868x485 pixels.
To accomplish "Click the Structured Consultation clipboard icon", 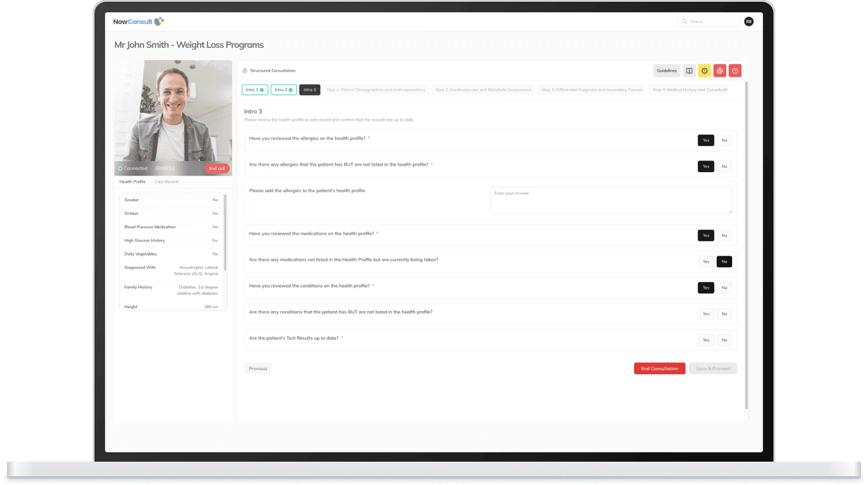I will tap(245, 71).
